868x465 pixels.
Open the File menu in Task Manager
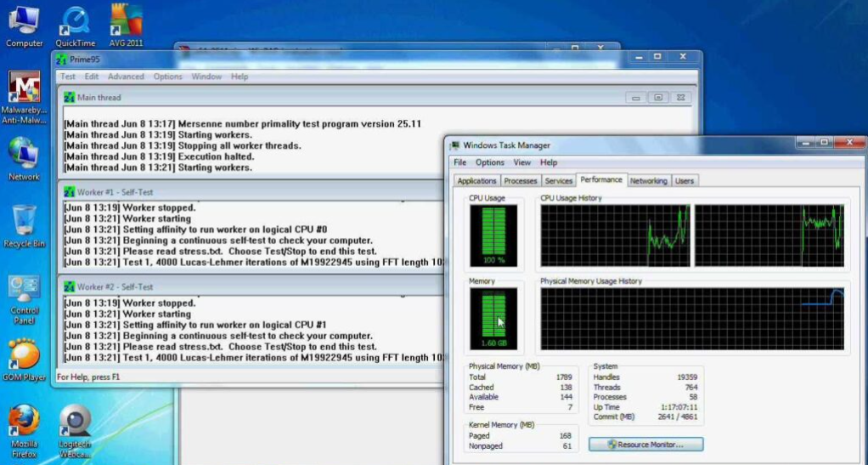coord(460,162)
